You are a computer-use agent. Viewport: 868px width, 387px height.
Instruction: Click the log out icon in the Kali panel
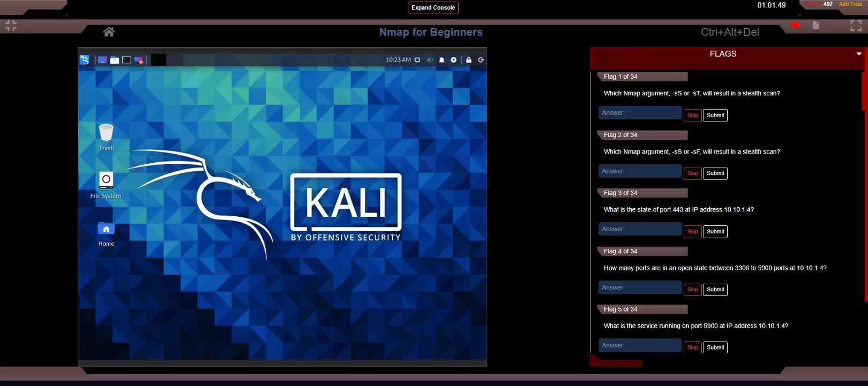(x=481, y=60)
